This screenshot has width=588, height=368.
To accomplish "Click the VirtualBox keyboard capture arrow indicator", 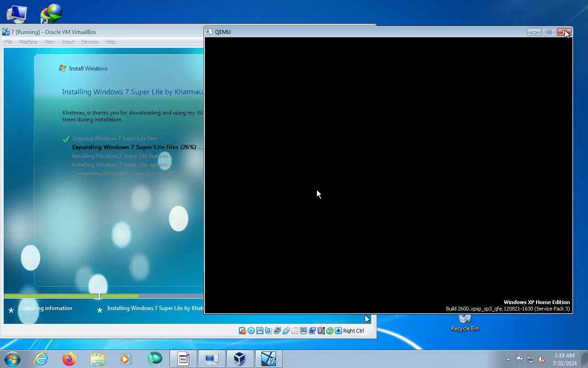I will click(339, 331).
